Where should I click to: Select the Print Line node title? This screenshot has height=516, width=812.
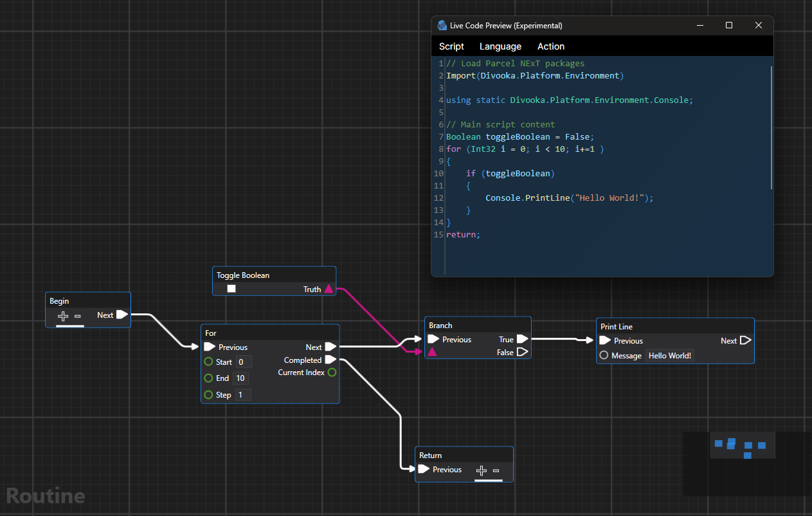[x=617, y=326]
